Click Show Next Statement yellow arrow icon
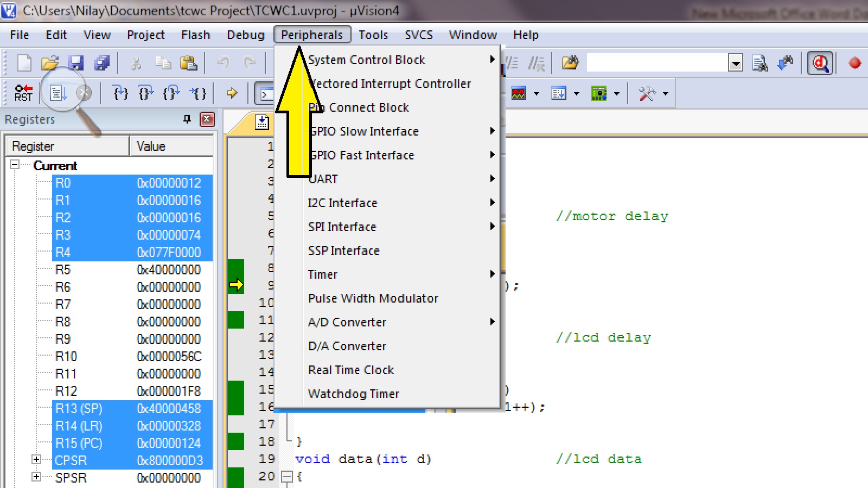Screen dimensions: 868x488 [232, 93]
